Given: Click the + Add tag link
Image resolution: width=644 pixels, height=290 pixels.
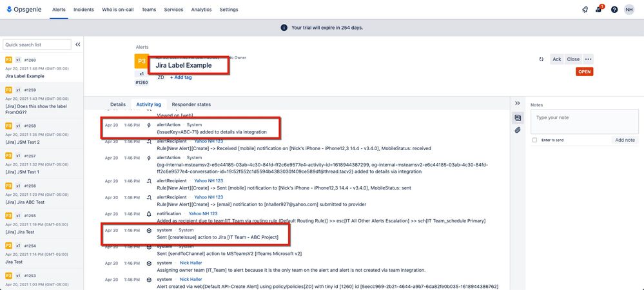Looking at the screenshot, I should (181, 77).
